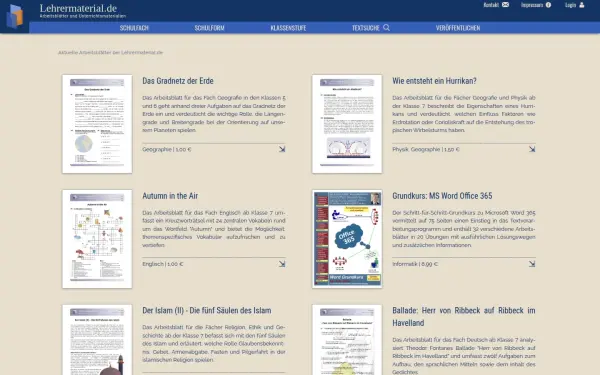
Task: Click 'Informatik | 6,99 €' text
Action: [x=415, y=264]
